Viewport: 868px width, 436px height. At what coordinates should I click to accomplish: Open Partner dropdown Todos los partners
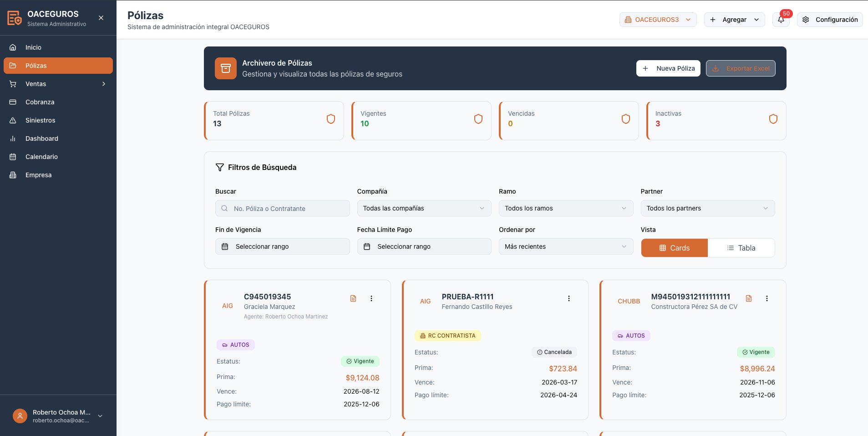708,208
